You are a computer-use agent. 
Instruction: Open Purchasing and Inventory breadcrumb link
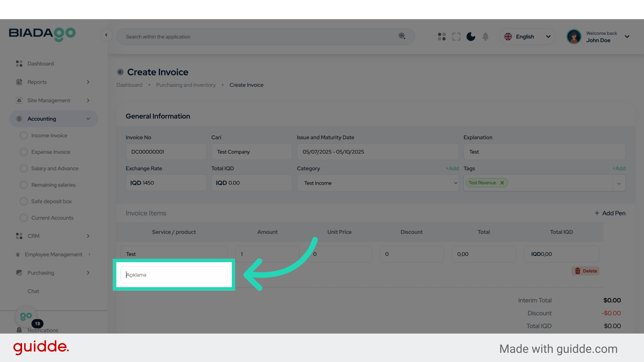[x=186, y=85]
